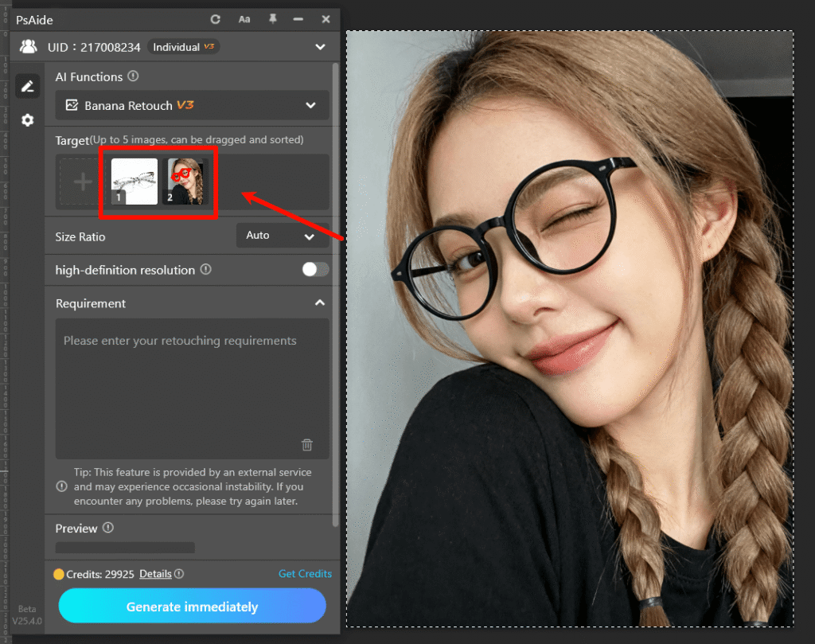The image size is (815, 644).
Task: Select the pencil edit tool in the sidebar
Action: (x=27, y=85)
